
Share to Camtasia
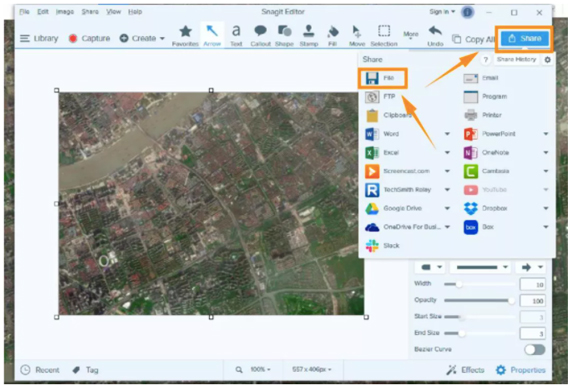pyautogui.click(x=486, y=171)
